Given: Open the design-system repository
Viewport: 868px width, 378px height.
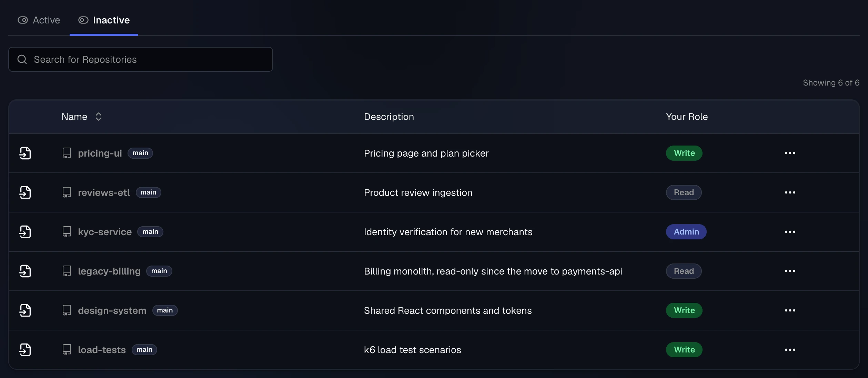Looking at the screenshot, I should click(x=112, y=310).
